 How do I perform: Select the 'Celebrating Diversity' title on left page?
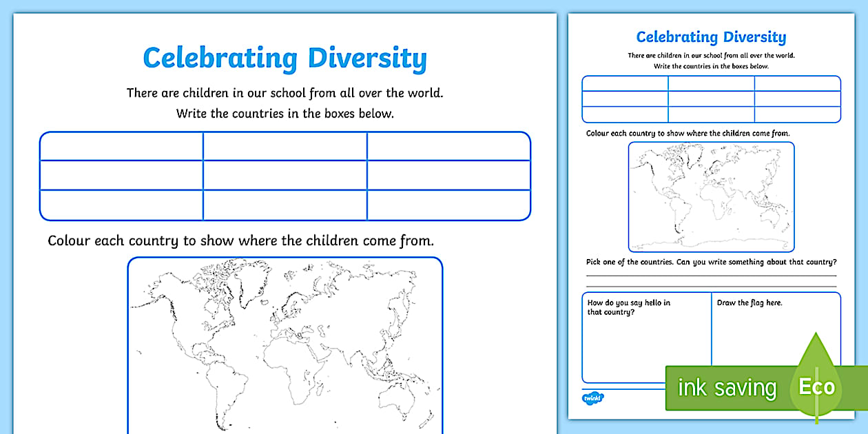click(x=285, y=59)
